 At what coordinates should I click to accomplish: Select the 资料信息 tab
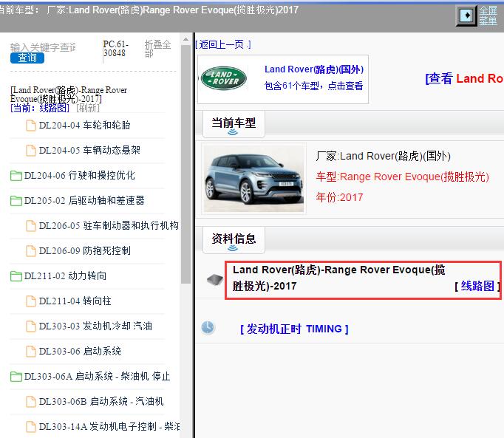[x=234, y=240]
